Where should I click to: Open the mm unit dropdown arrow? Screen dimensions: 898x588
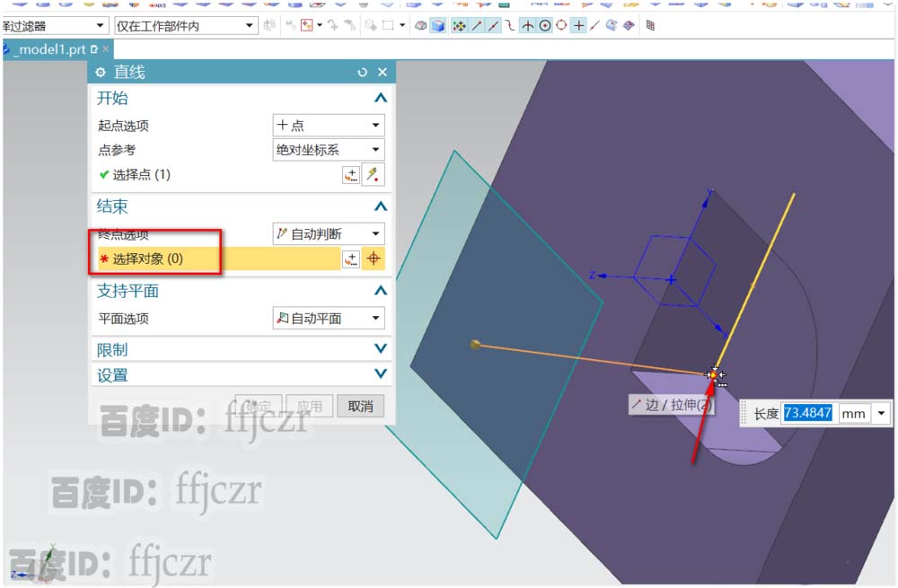[x=881, y=413]
